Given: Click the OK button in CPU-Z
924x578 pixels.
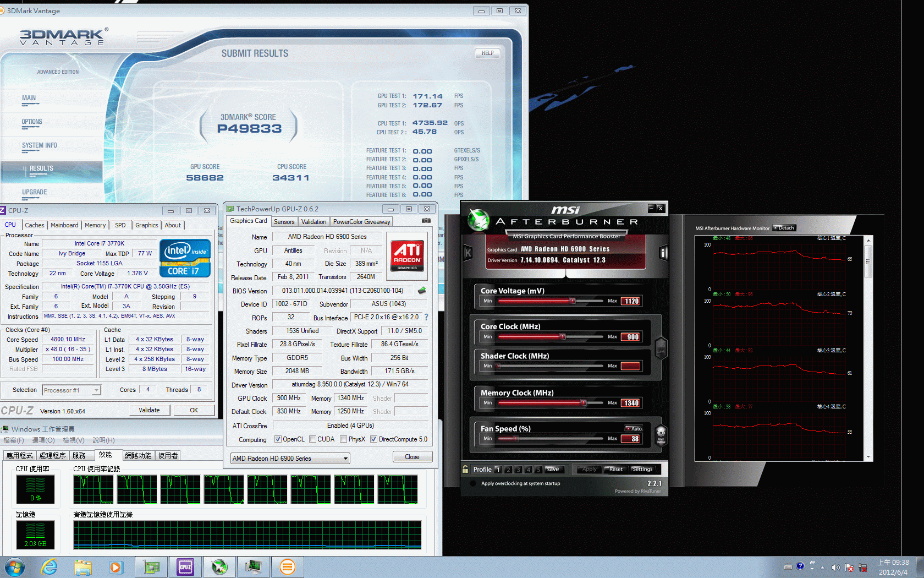Looking at the screenshot, I should (194, 410).
